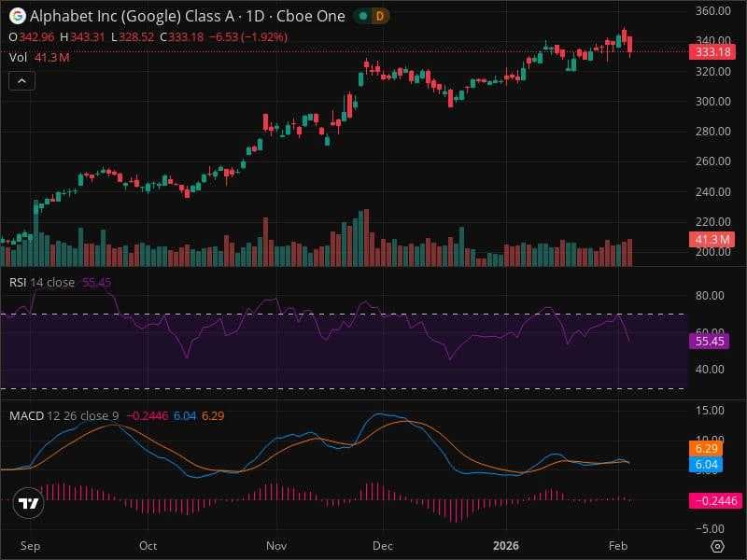Viewport: 747px width, 560px height.
Task: Select the RSI 14 close indicator label
Action: (x=42, y=283)
